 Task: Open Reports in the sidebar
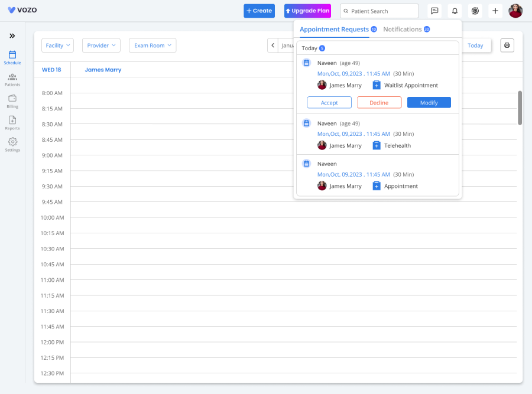[x=12, y=123]
